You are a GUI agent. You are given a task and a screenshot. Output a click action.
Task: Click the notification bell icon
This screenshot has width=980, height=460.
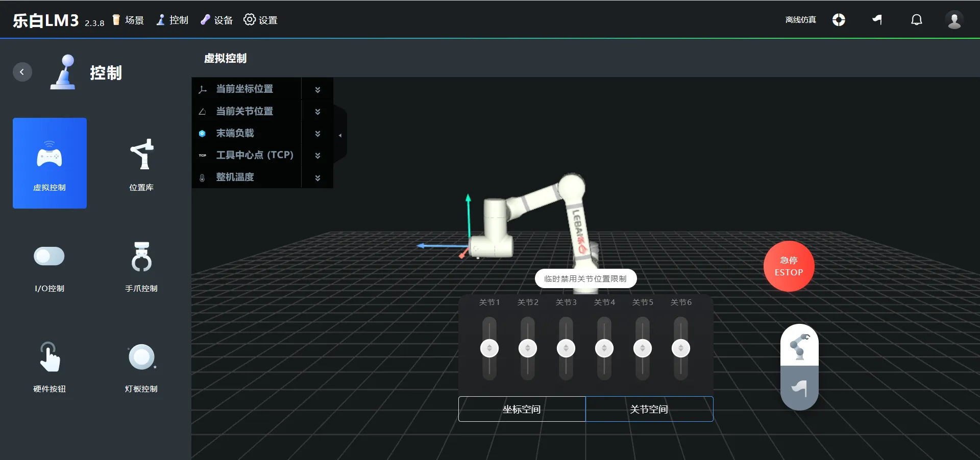(x=916, y=20)
